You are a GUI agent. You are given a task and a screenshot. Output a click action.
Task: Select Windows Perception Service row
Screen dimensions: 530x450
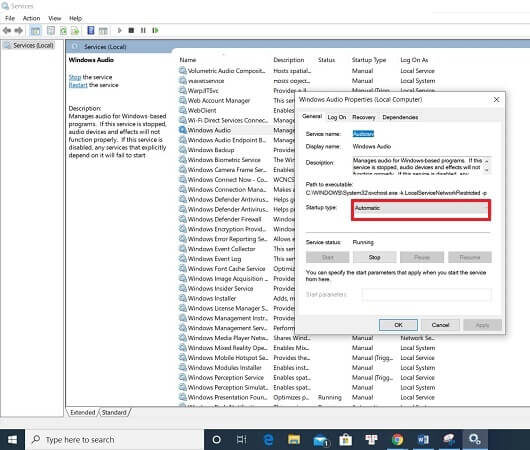click(x=226, y=377)
